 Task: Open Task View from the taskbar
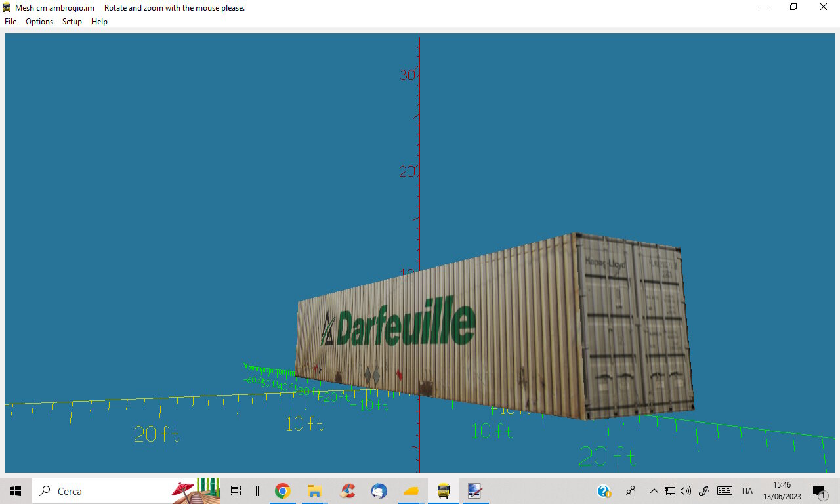coord(236,491)
